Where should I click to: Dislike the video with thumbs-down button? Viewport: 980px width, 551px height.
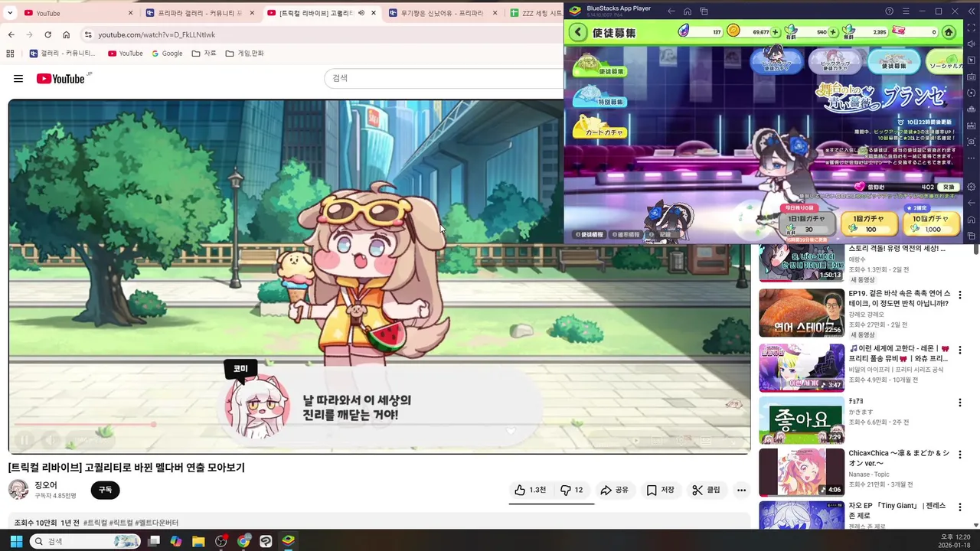[x=572, y=490]
